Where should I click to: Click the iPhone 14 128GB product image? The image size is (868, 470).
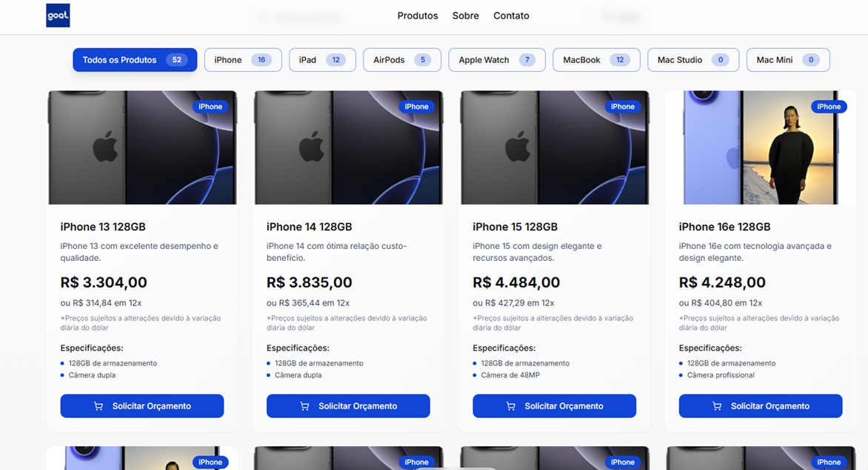pos(348,148)
